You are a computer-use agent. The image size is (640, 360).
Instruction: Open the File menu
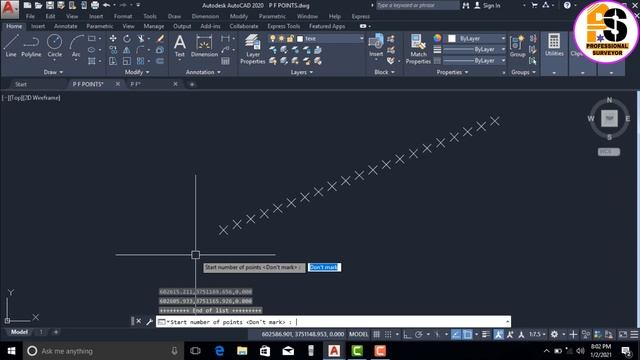(x=30, y=16)
